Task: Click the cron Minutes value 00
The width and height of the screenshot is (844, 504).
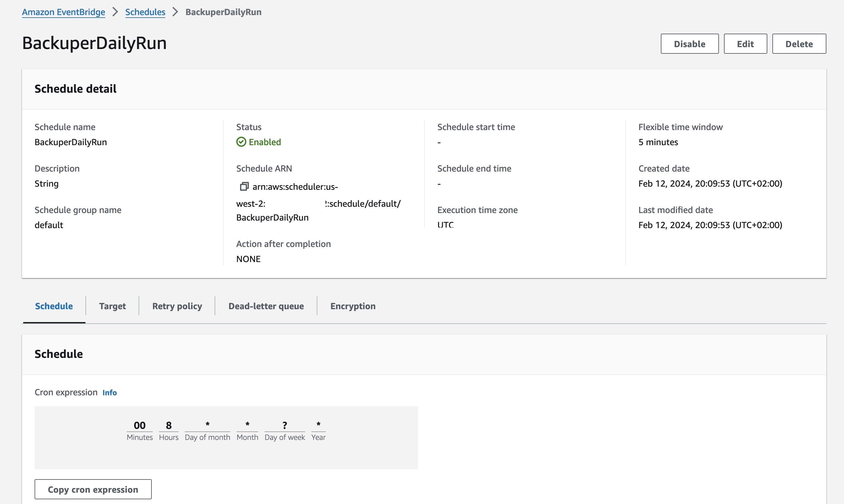Action: point(140,425)
